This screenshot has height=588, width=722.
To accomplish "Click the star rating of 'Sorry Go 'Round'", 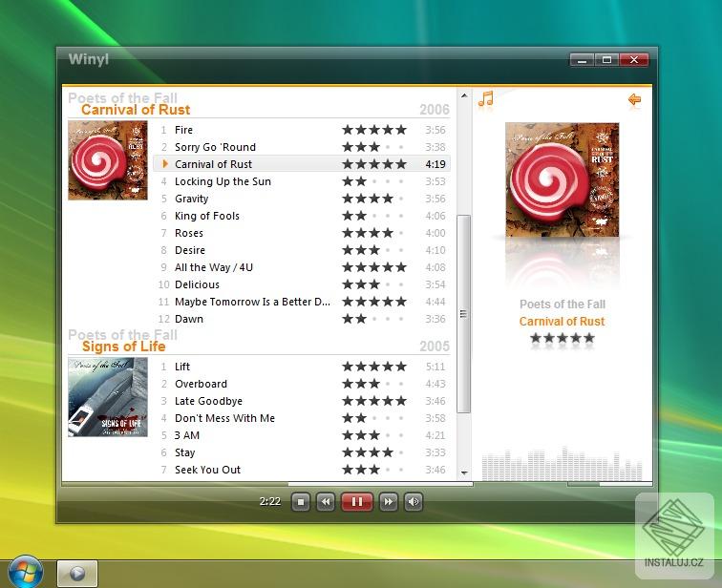I will [x=374, y=147].
